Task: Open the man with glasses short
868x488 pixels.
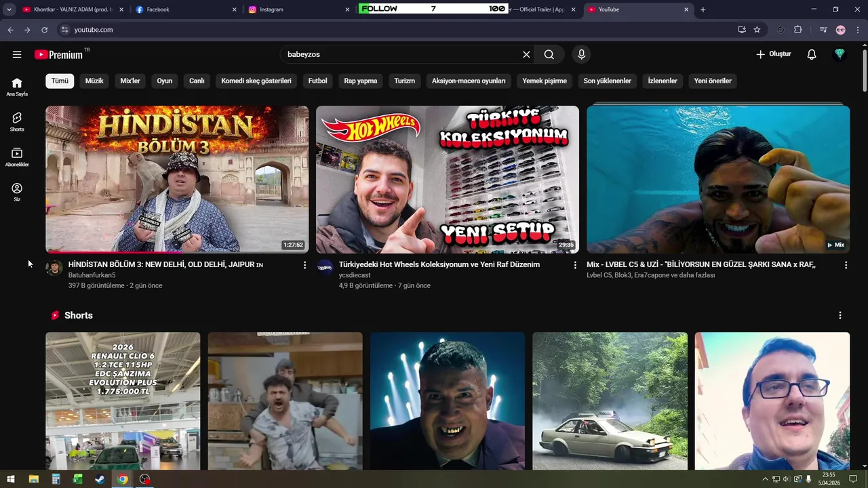Action: pos(772,401)
